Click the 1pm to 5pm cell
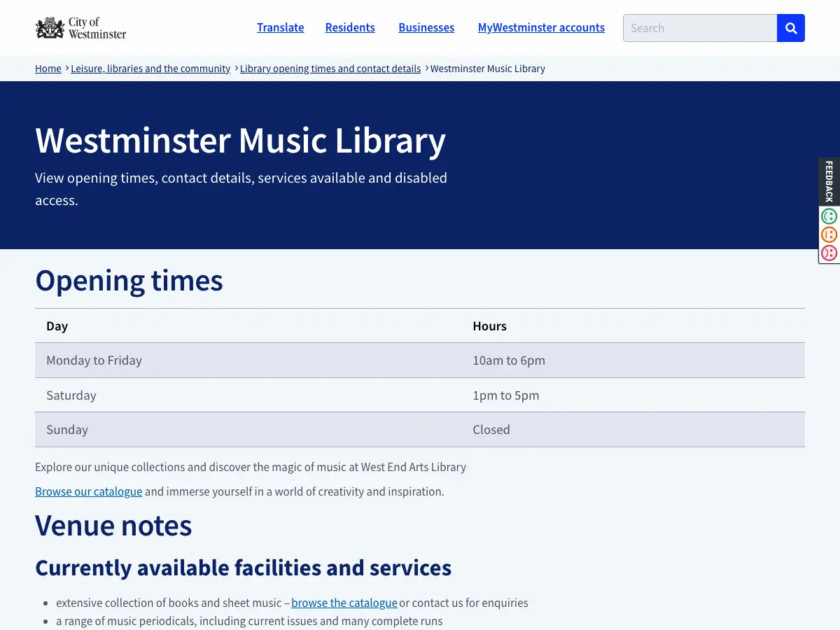This screenshot has width=840, height=630. 633,395
